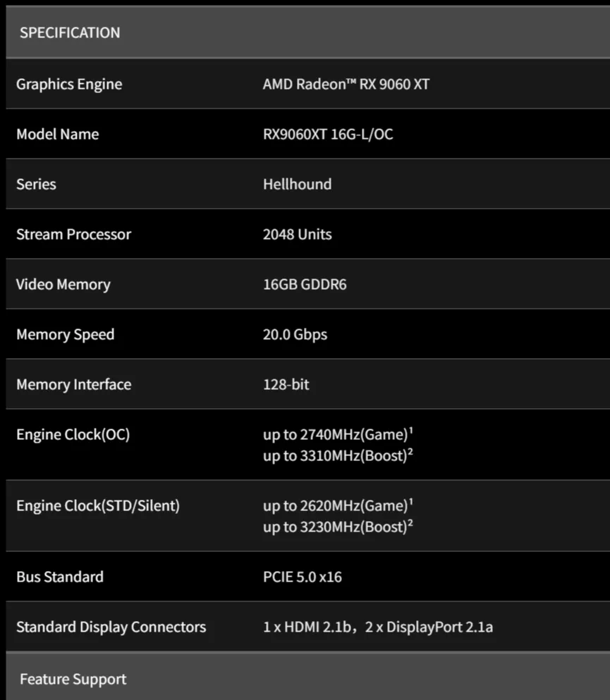Image resolution: width=610 pixels, height=700 pixels.
Task: Click up to 3230MHz(Boost) text
Action: pos(335,527)
